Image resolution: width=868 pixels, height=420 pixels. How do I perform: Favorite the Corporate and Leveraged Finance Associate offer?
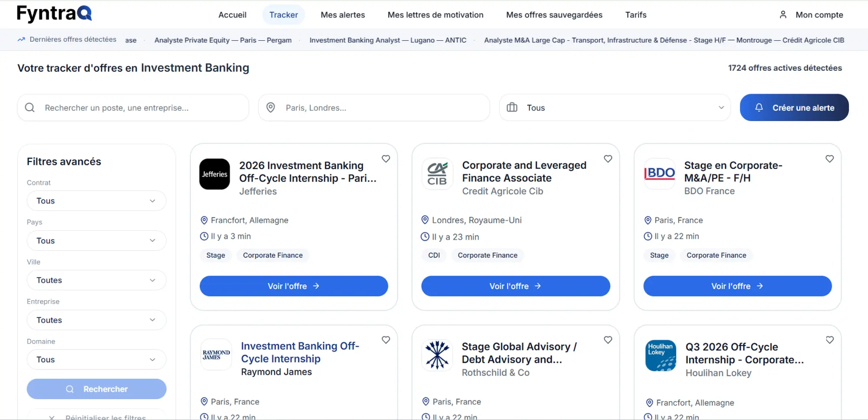pyautogui.click(x=608, y=159)
